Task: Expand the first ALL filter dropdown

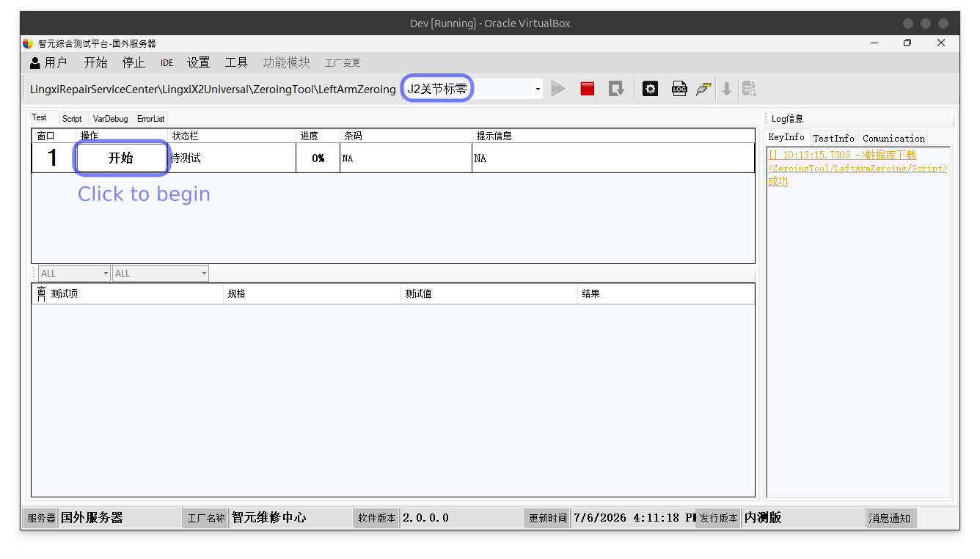Action: point(106,274)
